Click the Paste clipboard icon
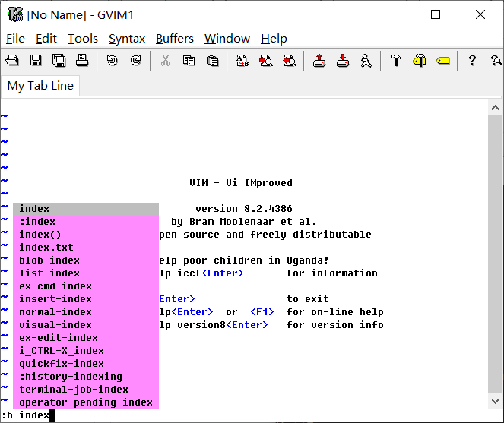Viewport: 504px width, 423px height. click(x=212, y=61)
